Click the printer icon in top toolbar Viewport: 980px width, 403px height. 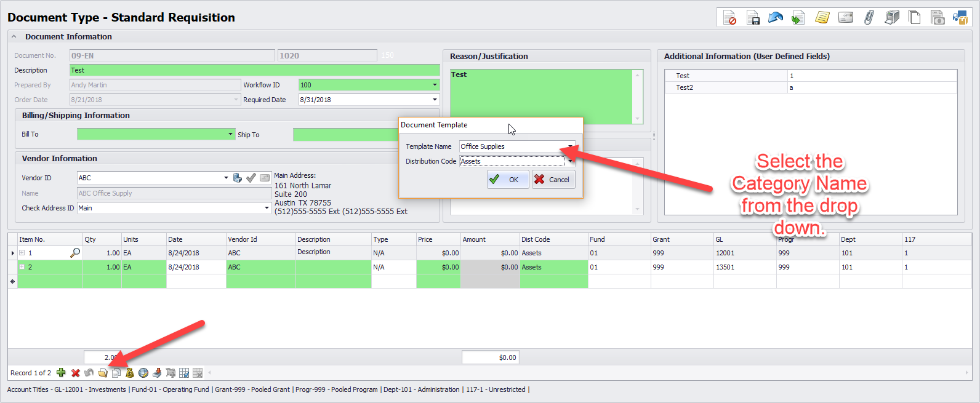pyautogui.click(x=891, y=18)
